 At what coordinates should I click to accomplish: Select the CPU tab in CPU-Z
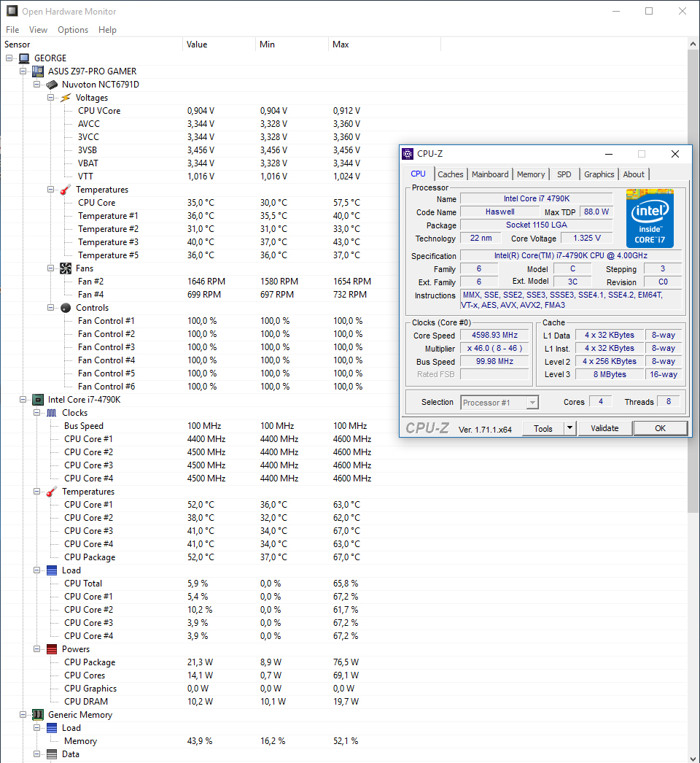click(419, 174)
